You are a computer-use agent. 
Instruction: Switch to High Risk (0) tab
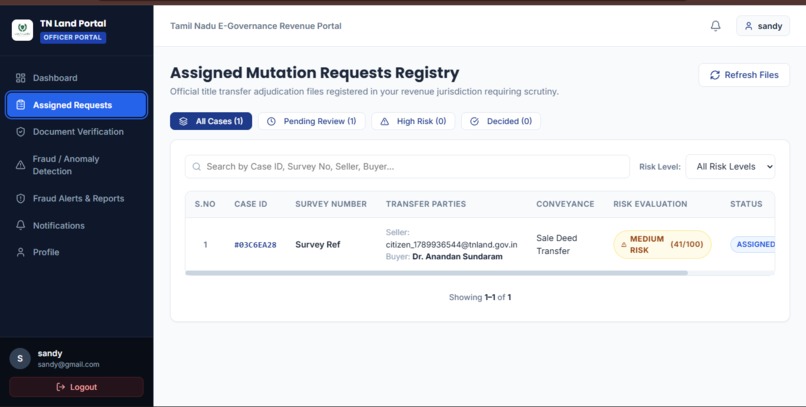coord(413,121)
